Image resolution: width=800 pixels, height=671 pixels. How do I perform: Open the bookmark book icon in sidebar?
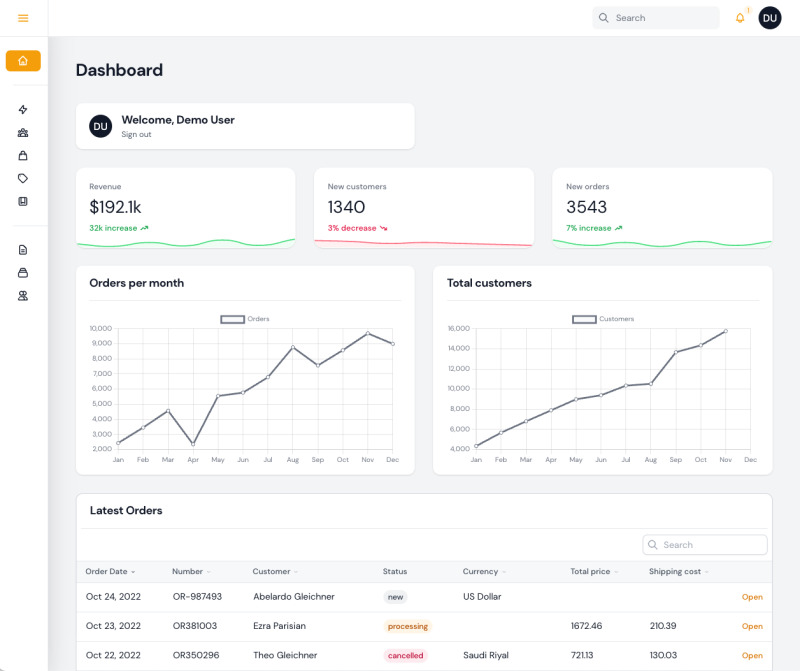(x=23, y=202)
